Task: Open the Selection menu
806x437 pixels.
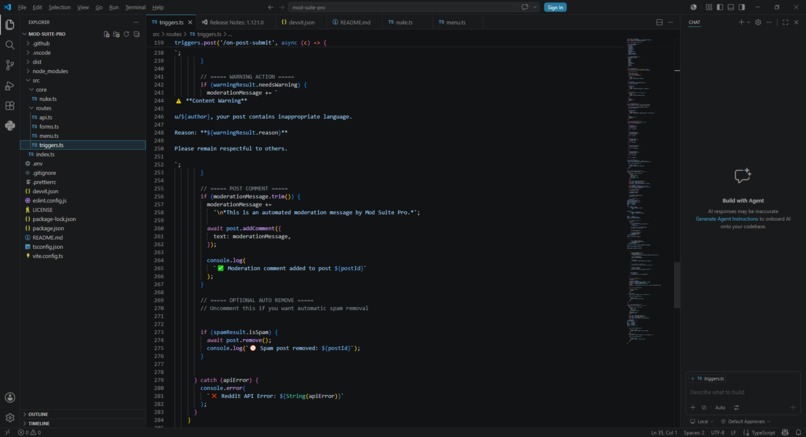Action: [x=60, y=7]
